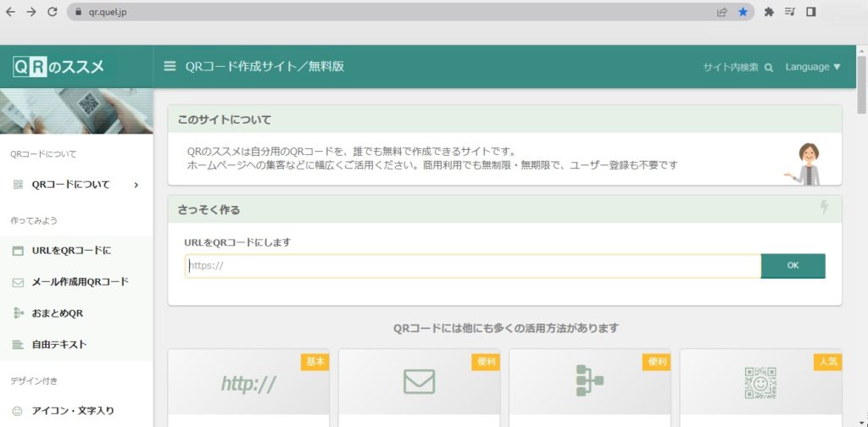
Task: Click the hamburger menu icon in header
Action: (x=170, y=66)
